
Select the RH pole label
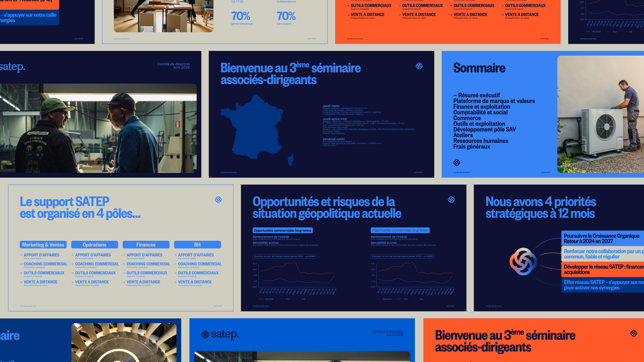(x=197, y=245)
